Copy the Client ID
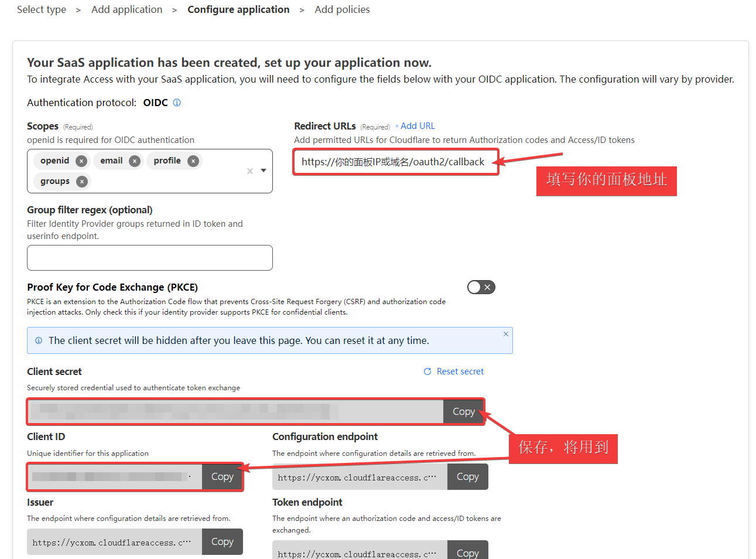Screen dimensions: 756x559 (222, 477)
